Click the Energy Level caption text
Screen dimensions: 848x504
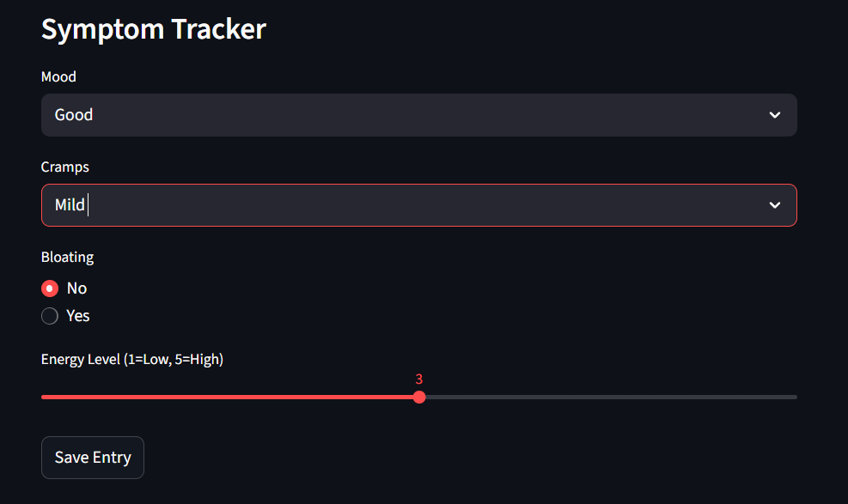pos(131,359)
